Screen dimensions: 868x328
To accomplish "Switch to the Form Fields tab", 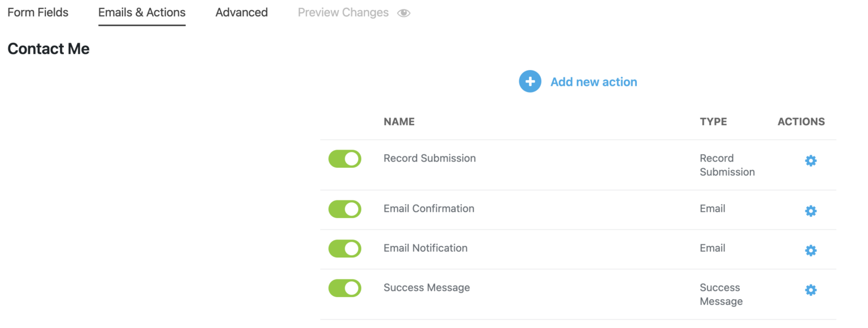I will click(37, 12).
